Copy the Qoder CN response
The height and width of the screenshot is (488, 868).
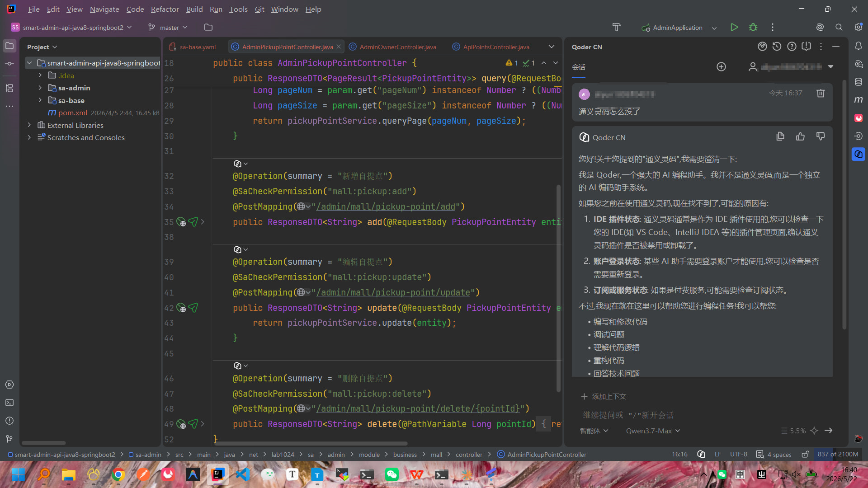[x=780, y=136]
